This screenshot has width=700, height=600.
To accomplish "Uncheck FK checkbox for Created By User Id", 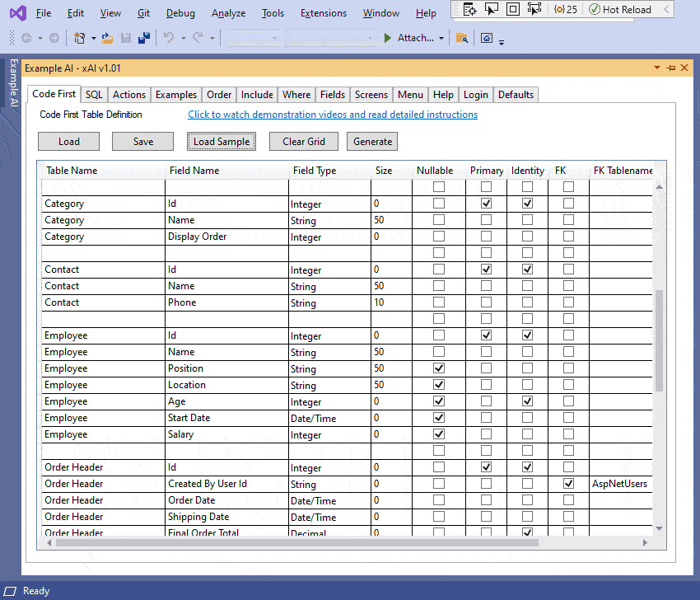I will (568, 483).
